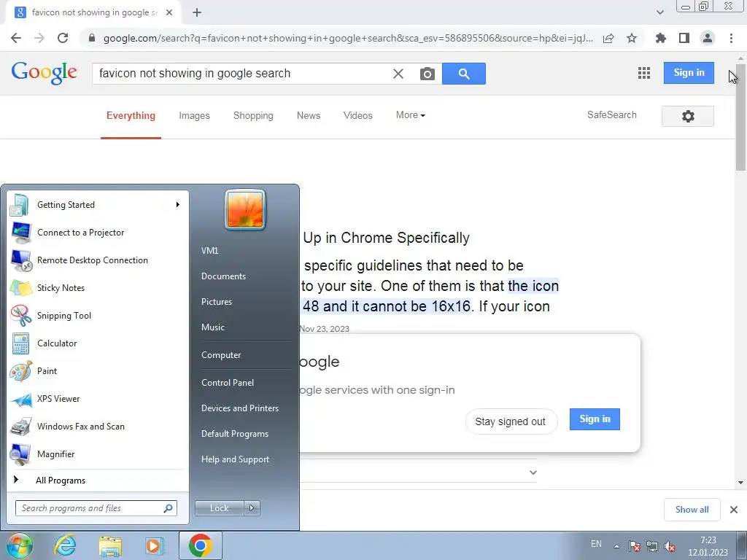Screen dimensions: 747x560
Task: Open Chrome extensions puzzle icon
Action: [x=660, y=38]
